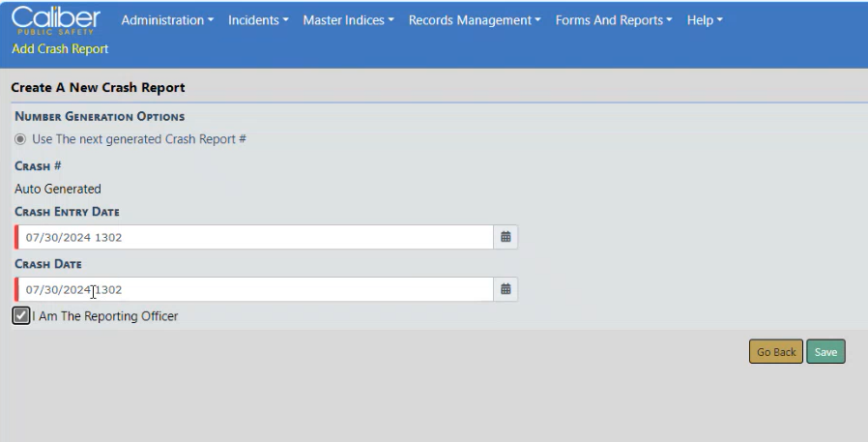The image size is (868, 442).
Task: Open calendar picker for Crash Entry Date
Action: tap(505, 237)
